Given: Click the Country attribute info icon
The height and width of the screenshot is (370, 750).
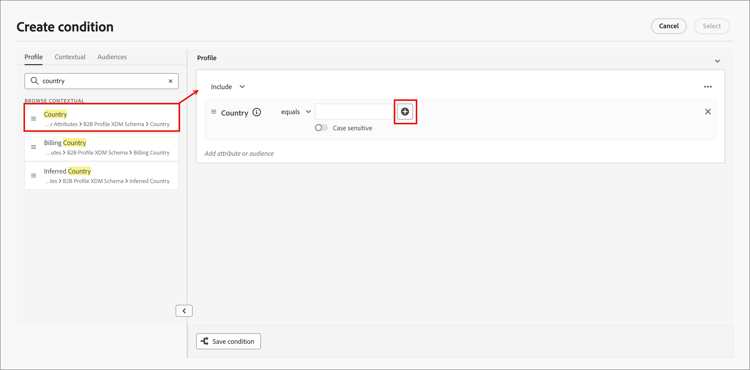Looking at the screenshot, I should (256, 113).
